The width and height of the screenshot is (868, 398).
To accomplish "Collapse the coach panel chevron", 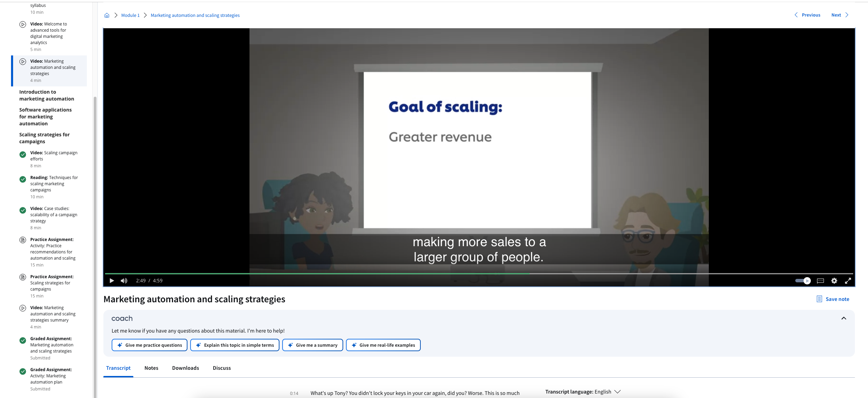I will click(844, 318).
